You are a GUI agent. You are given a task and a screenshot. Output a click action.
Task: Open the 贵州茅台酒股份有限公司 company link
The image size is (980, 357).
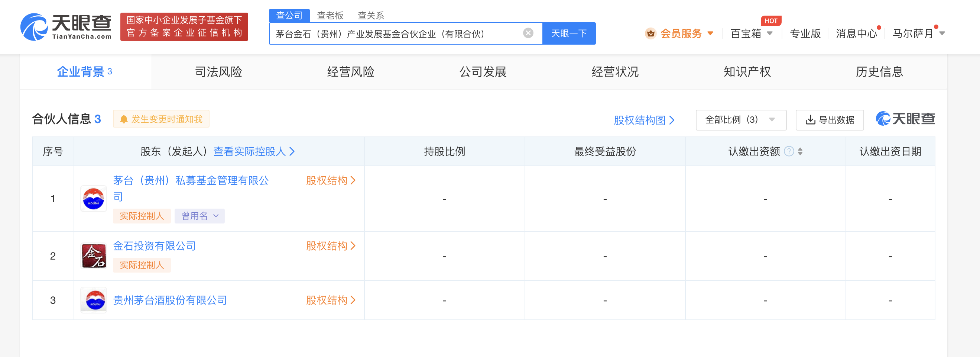170,300
